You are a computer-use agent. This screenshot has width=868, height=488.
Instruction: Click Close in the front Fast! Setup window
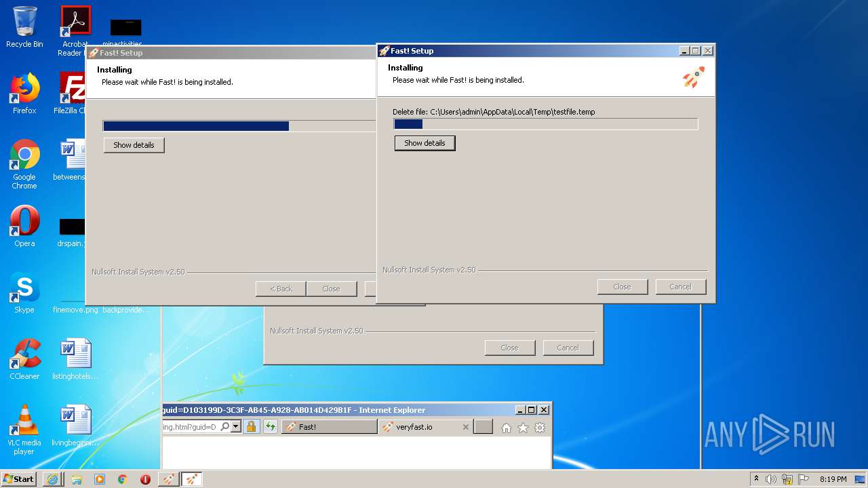tap(622, 287)
